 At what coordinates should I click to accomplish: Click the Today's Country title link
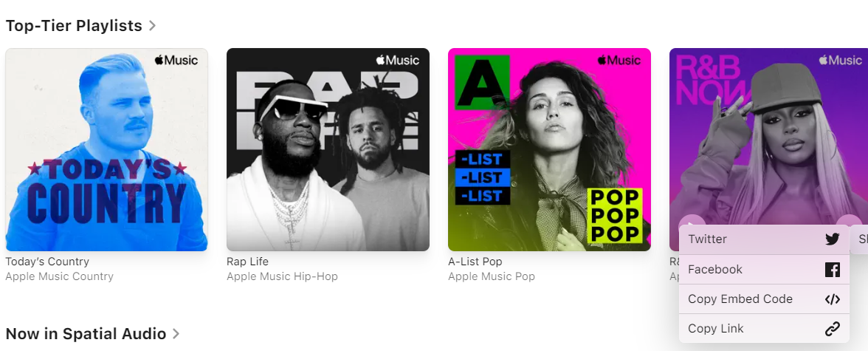(47, 262)
